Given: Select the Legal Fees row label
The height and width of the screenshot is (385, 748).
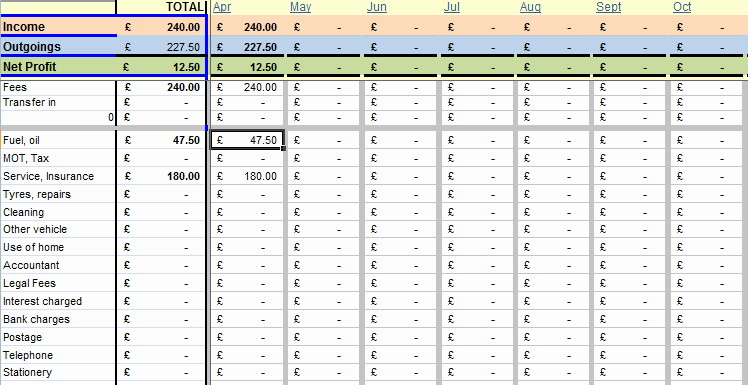Looking at the screenshot, I should (x=58, y=283).
